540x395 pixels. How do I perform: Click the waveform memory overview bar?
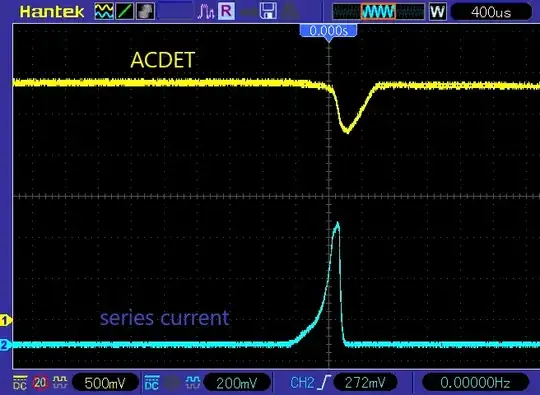coord(378,12)
